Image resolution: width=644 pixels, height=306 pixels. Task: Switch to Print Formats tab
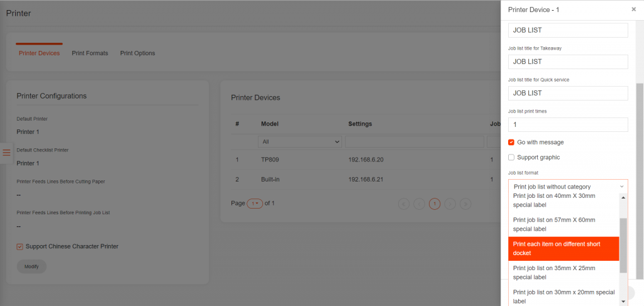click(x=90, y=53)
